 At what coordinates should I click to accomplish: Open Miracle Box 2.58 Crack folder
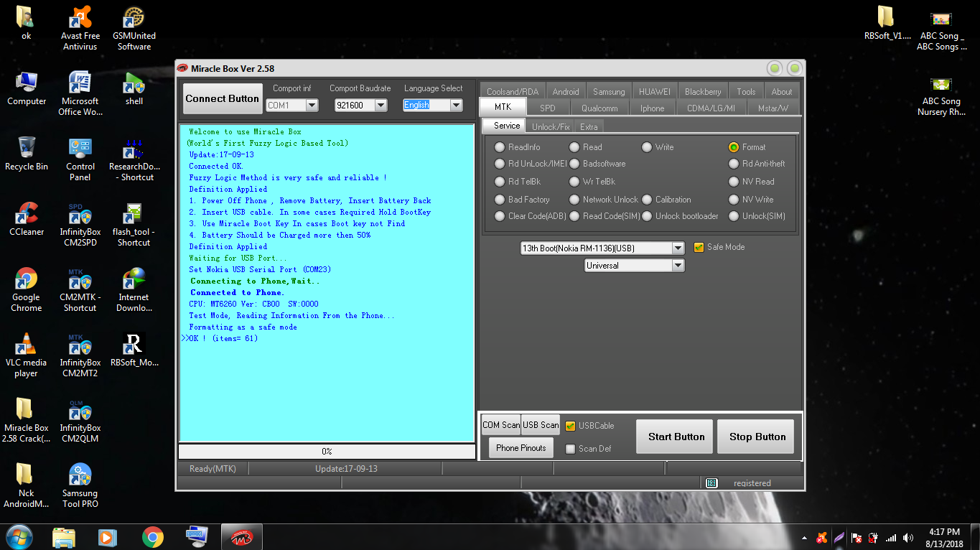coord(27,421)
